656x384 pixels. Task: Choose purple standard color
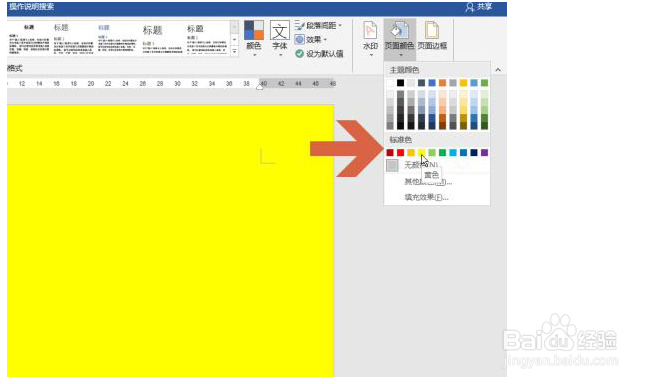point(484,153)
